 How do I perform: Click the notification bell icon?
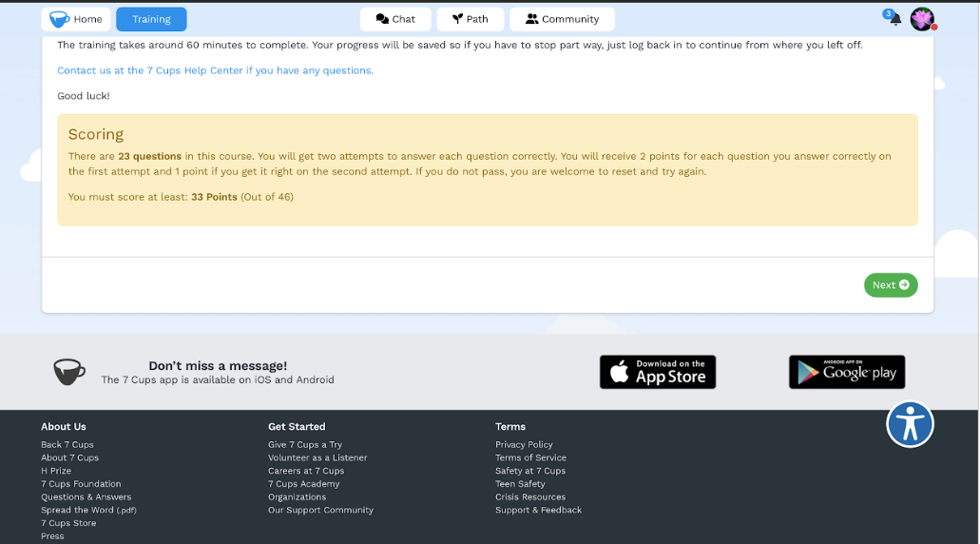pos(894,19)
